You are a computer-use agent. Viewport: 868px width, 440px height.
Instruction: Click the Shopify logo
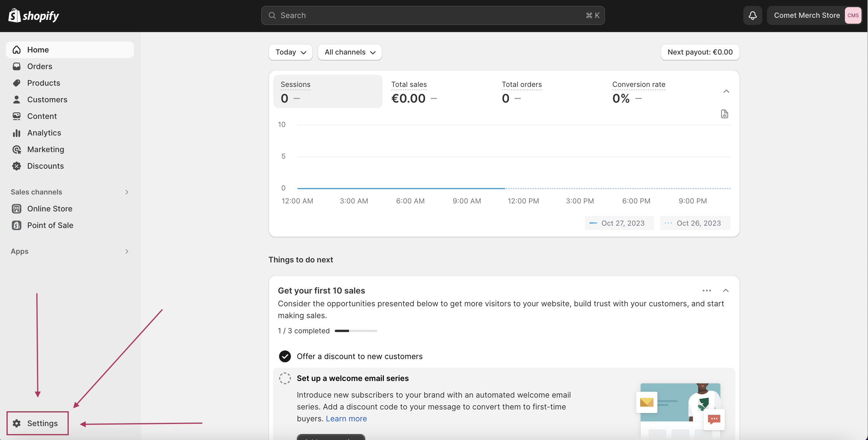click(34, 15)
